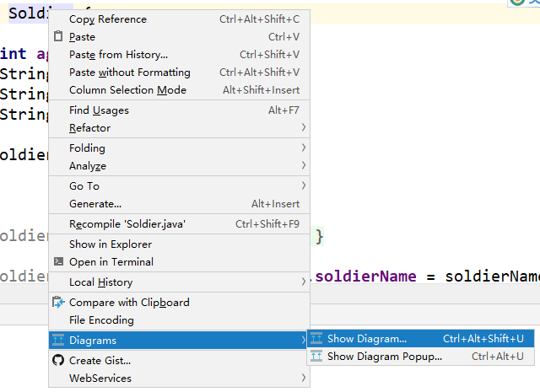Choose Find Usages menu entry
This screenshot has height=392, width=540.
click(x=99, y=110)
